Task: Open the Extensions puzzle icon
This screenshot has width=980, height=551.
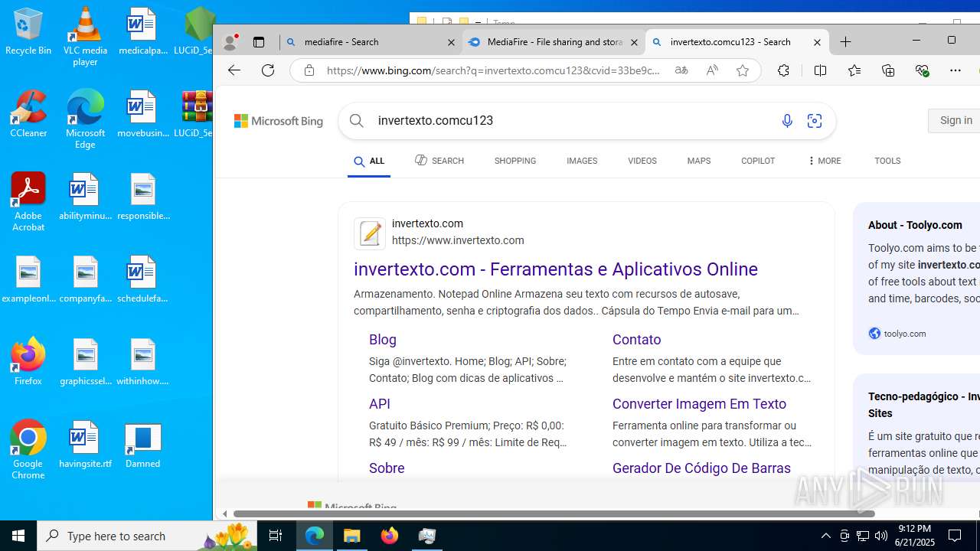Action: (783, 70)
